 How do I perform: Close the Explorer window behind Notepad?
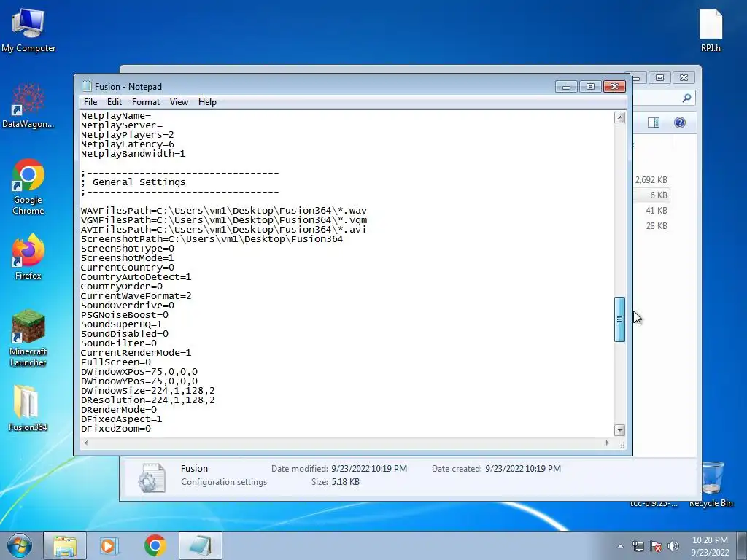click(x=684, y=77)
